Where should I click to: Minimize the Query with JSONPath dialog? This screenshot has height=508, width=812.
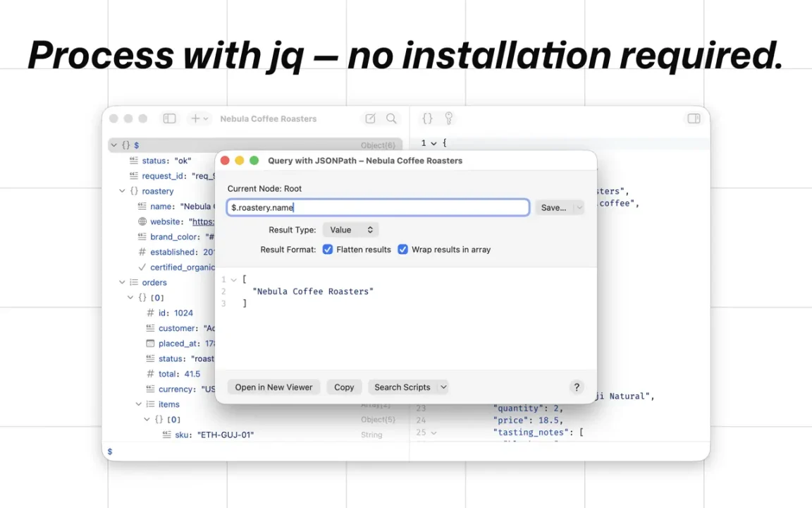[239, 161]
